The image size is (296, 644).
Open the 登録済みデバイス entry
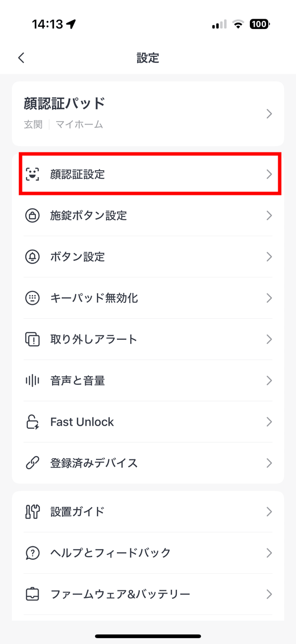[x=148, y=463]
